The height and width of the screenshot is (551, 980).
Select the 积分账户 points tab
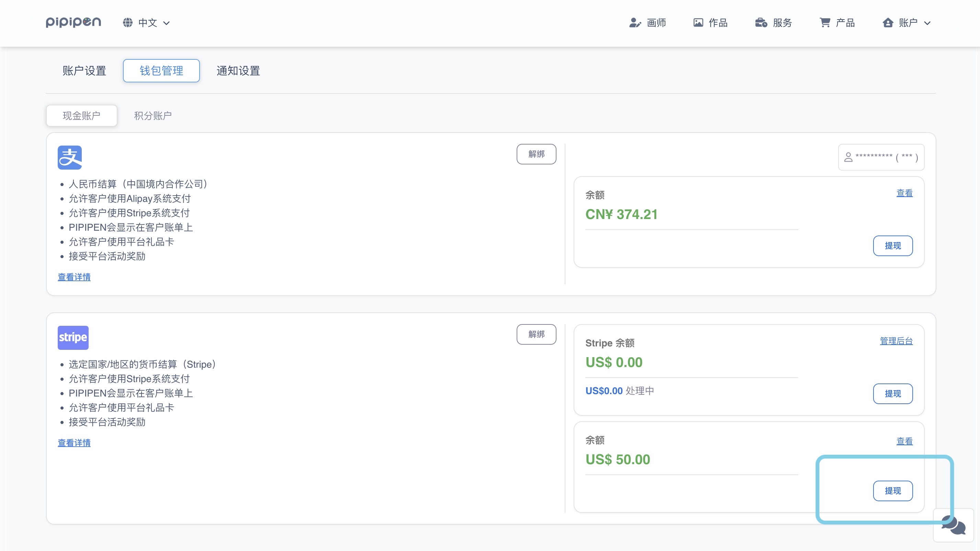click(153, 116)
